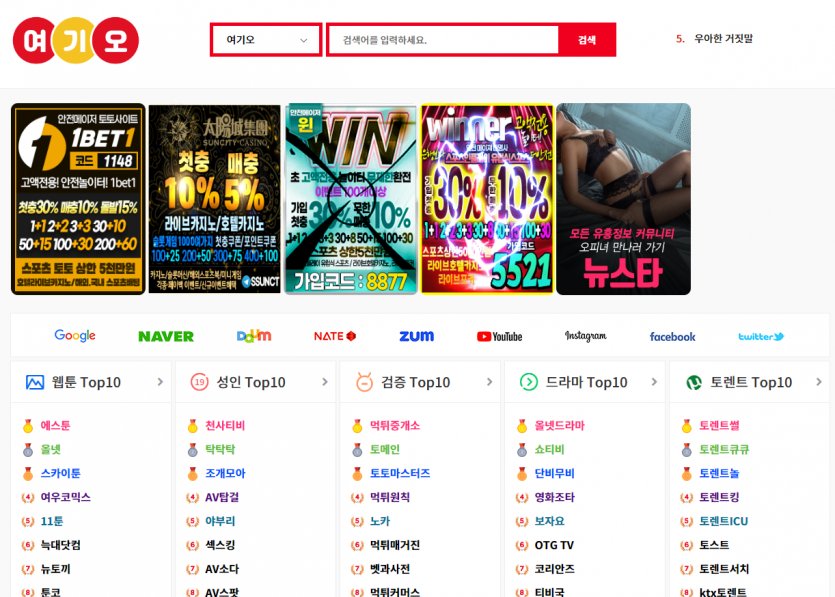Image resolution: width=835 pixels, height=597 pixels.
Task: Click the red 검색 button
Action: click(587, 40)
